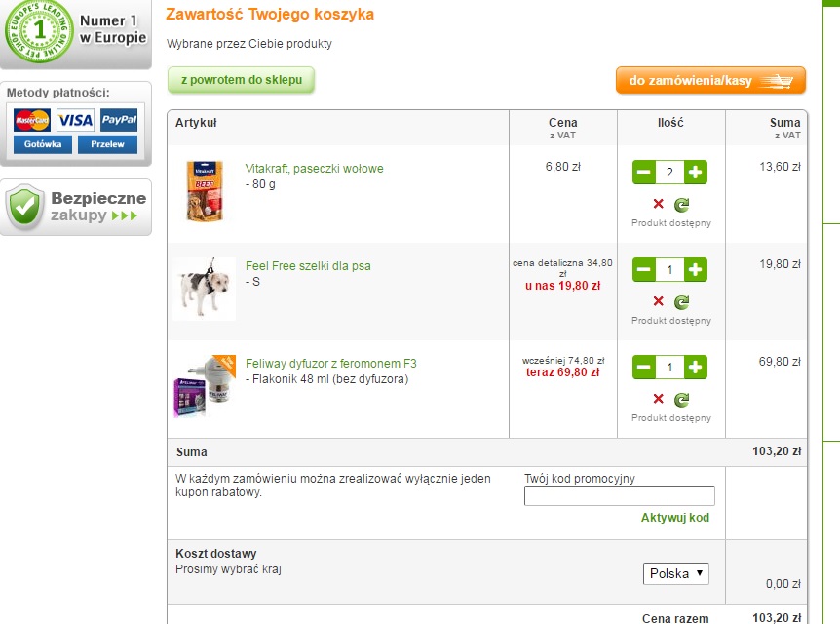Click Aktywuj kod link

[674, 518]
